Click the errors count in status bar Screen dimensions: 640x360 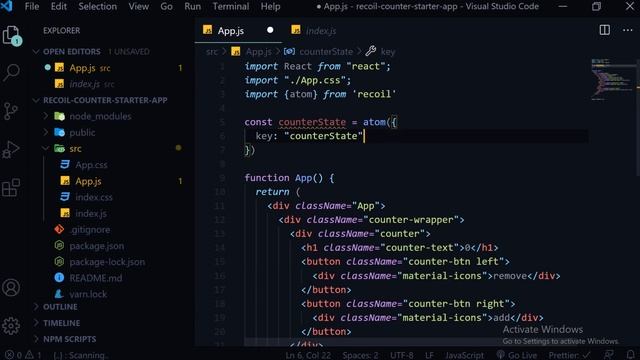14,355
